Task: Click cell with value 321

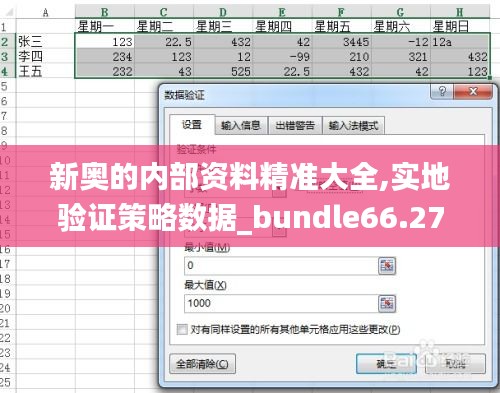Action: [x=400, y=56]
